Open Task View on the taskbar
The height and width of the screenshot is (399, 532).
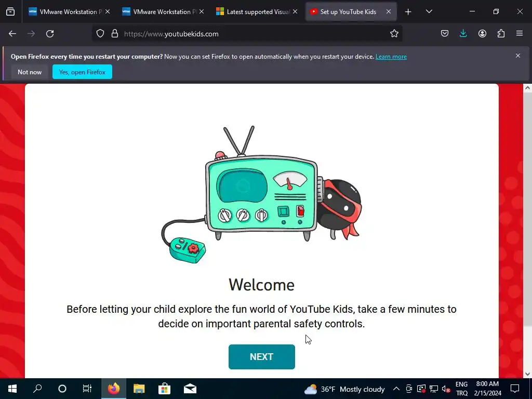point(87,389)
